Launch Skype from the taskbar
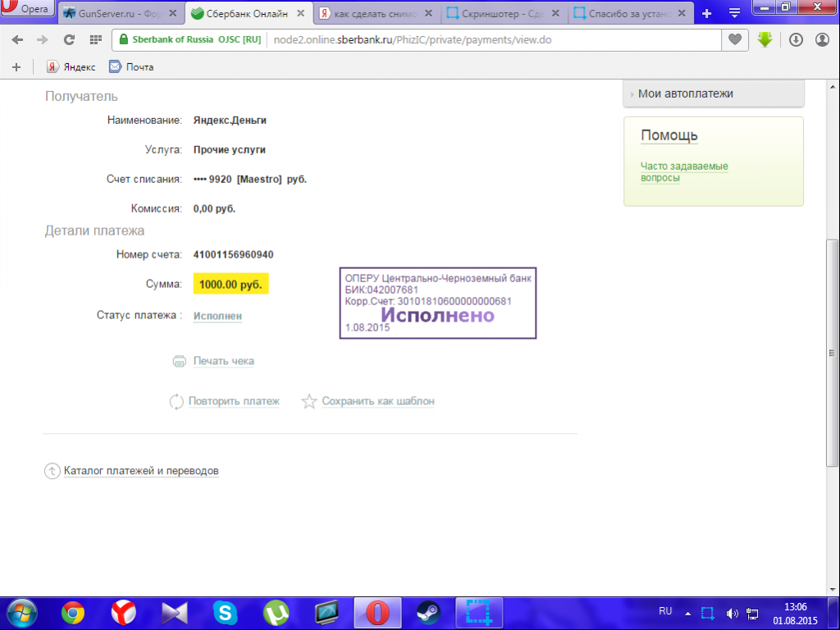The height and width of the screenshot is (630, 840). click(225, 612)
